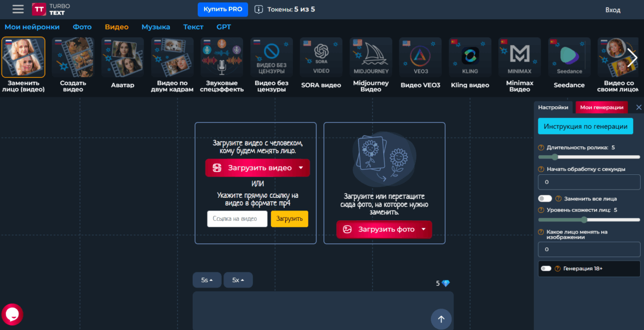Toggle 'Заменить все лица' switch
This screenshot has height=330, width=644.
(x=545, y=198)
